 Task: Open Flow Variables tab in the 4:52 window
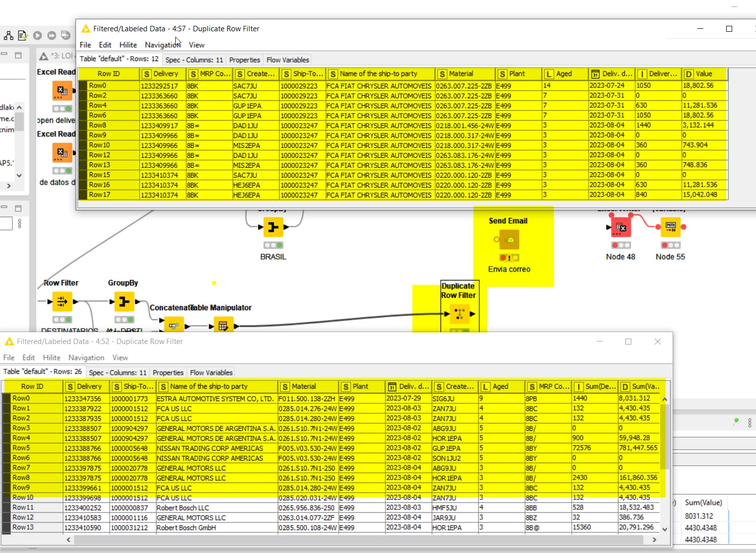click(x=211, y=372)
